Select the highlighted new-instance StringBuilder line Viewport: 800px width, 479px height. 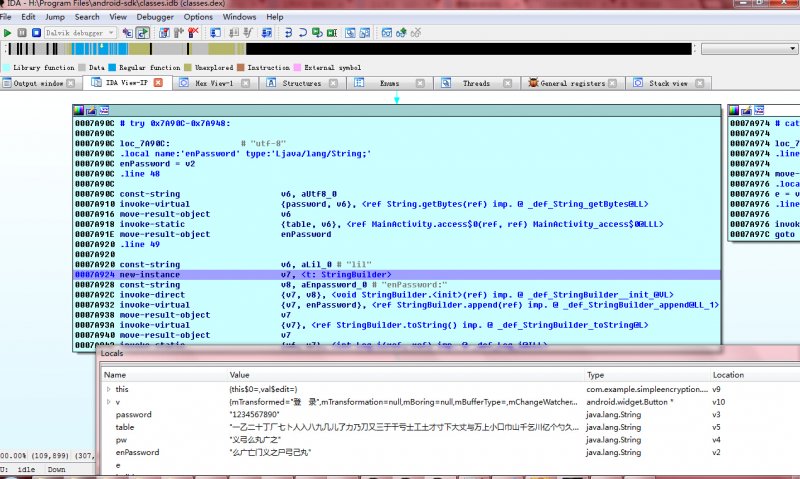pyautogui.click(x=397, y=275)
